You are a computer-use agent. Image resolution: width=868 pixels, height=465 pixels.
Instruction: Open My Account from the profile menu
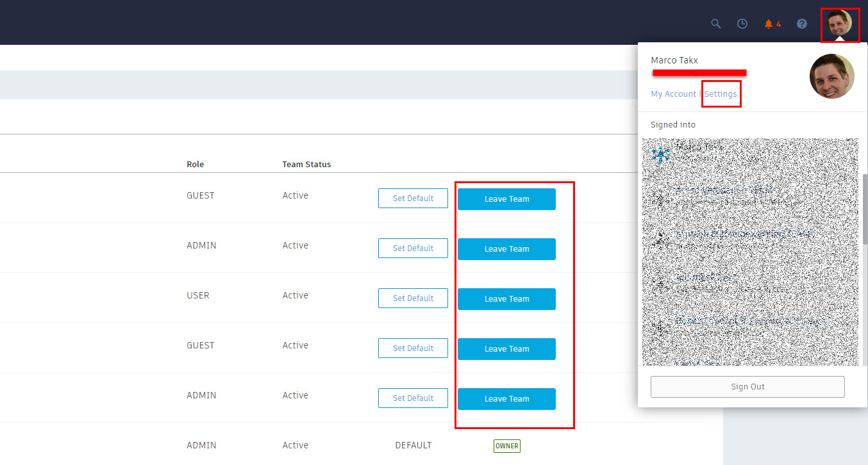(672, 94)
